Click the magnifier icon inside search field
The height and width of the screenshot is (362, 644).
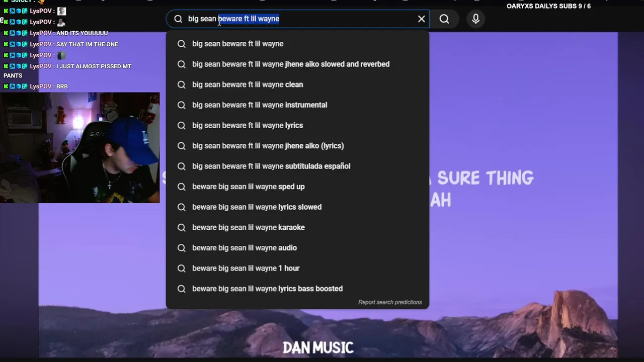point(178,19)
